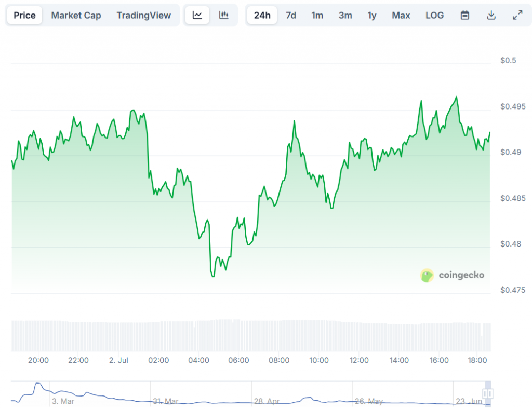532x410 pixels.
Task: Select the 7d time range
Action: point(291,16)
